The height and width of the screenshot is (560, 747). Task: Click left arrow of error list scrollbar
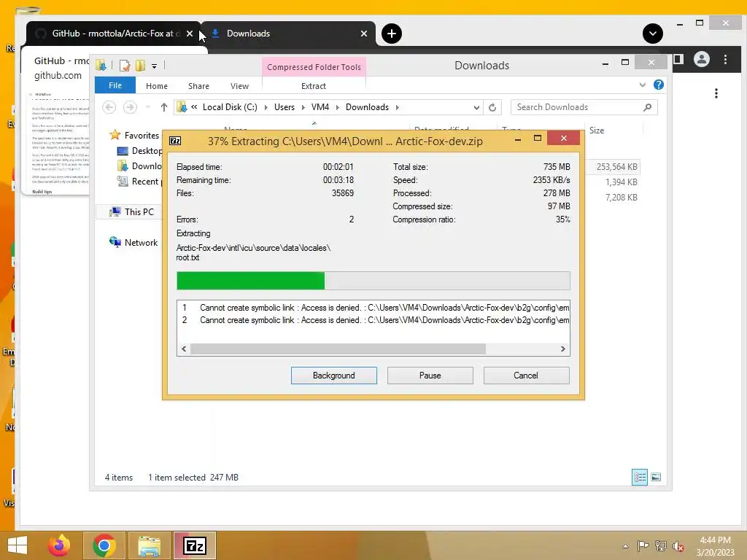tap(184, 349)
